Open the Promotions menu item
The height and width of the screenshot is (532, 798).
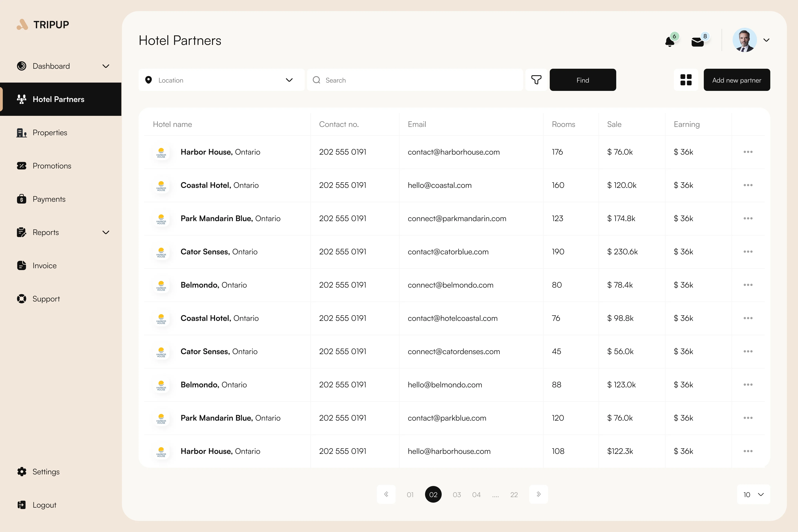click(x=52, y=166)
